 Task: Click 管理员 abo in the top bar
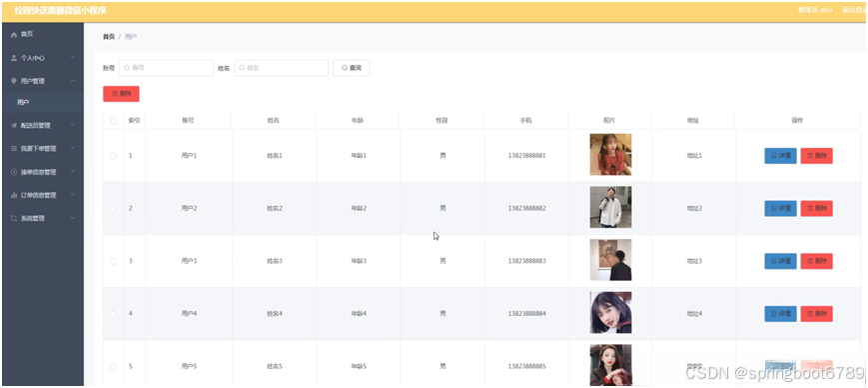pyautogui.click(x=815, y=10)
